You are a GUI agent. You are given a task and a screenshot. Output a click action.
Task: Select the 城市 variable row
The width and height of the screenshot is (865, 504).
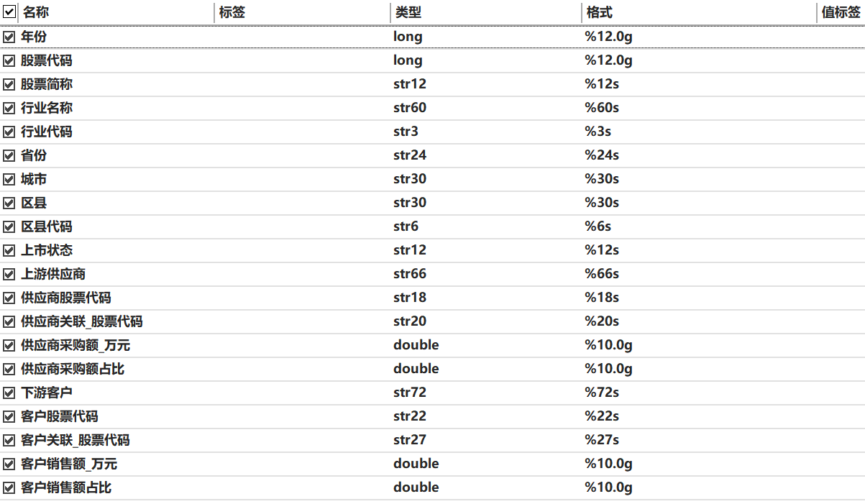34,179
